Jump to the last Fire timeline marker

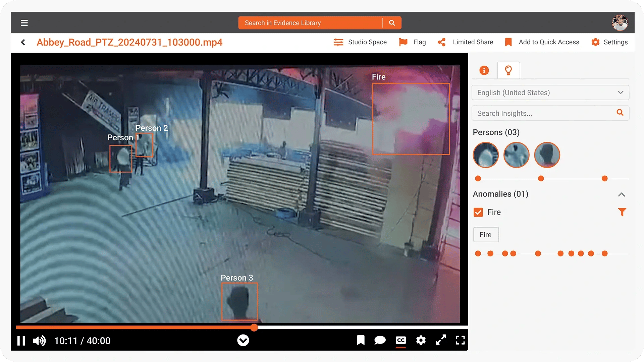coord(604,254)
